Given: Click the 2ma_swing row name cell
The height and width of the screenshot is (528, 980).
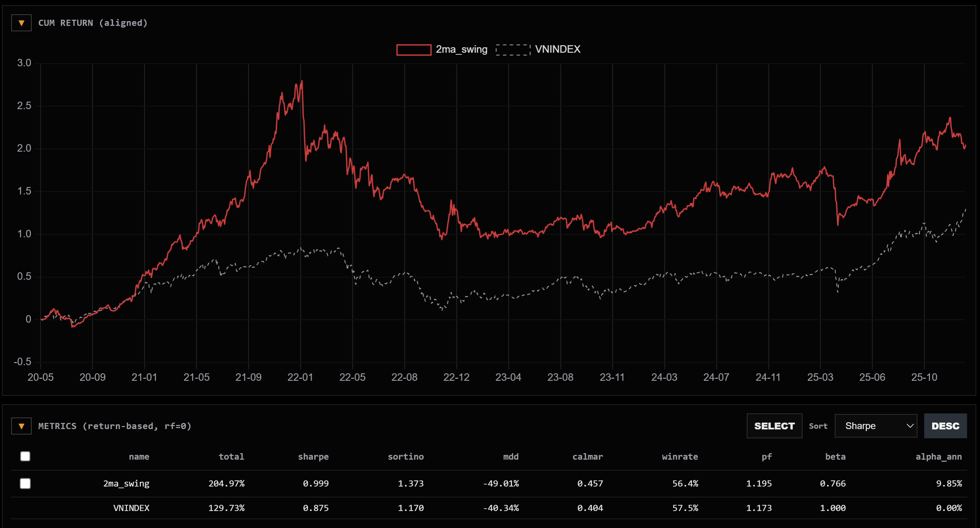Looking at the screenshot, I should [126, 483].
